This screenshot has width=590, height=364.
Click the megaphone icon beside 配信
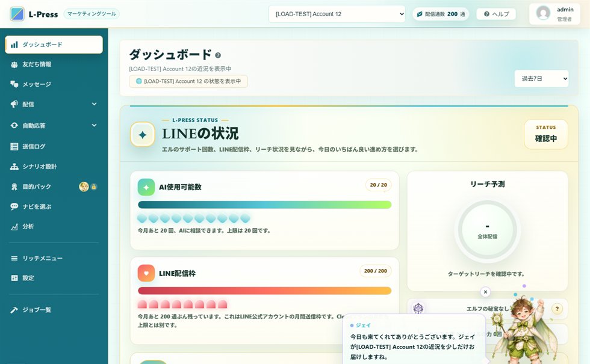[14, 104]
